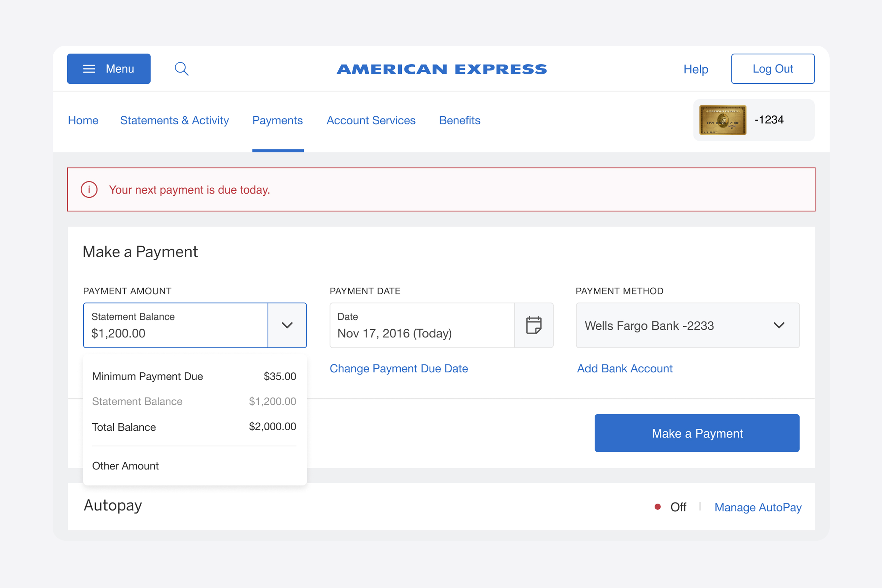
Task: Click the Autopay section heading
Action: coord(113,505)
